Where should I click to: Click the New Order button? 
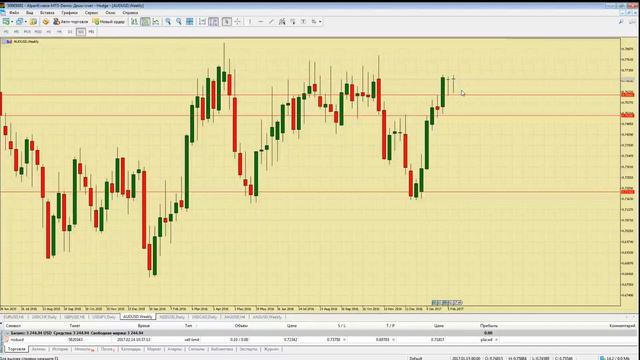109,21
